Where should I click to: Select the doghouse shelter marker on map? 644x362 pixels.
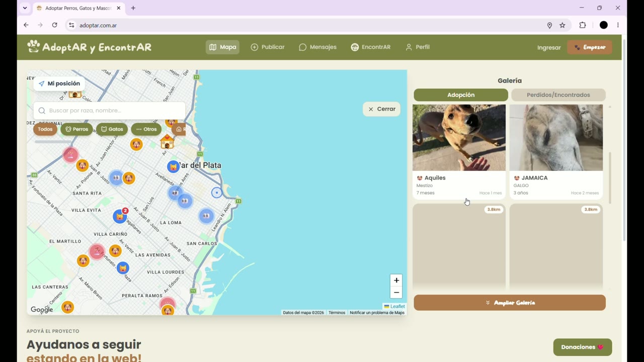pyautogui.click(x=167, y=142)
